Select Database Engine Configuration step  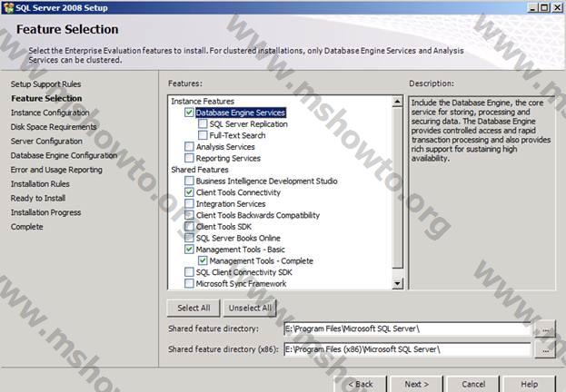tap(64, 155)
